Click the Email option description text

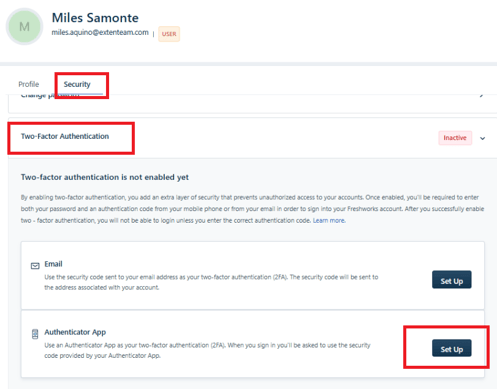211,282
